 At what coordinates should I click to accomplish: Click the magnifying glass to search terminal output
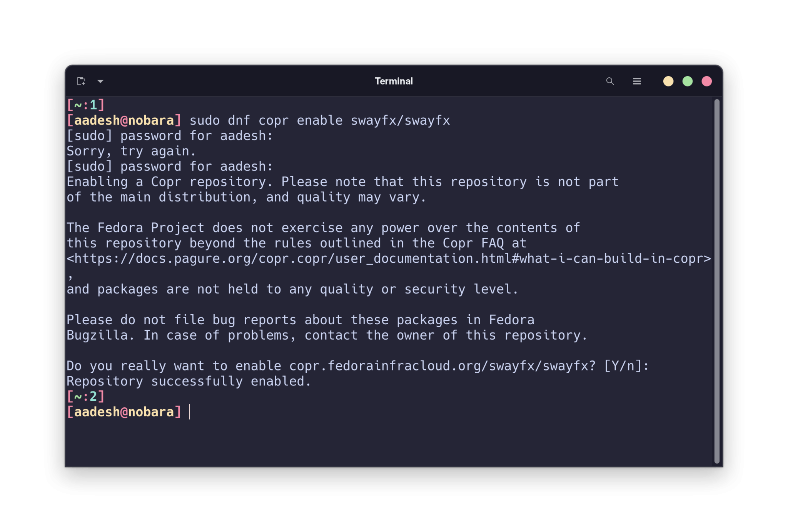tap(610, 82)
